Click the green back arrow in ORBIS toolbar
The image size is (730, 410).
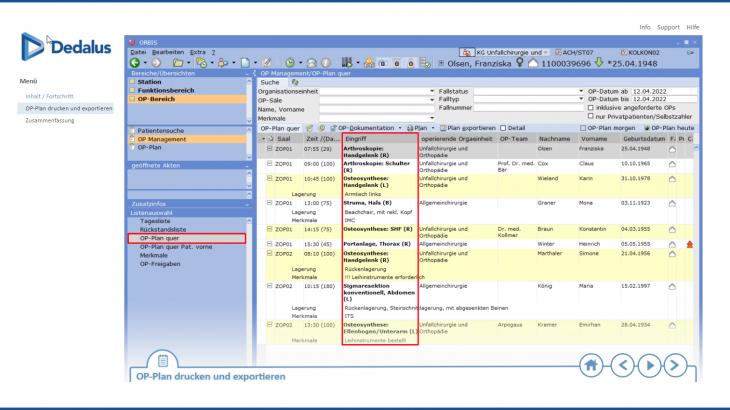click(x=135, y=62)
